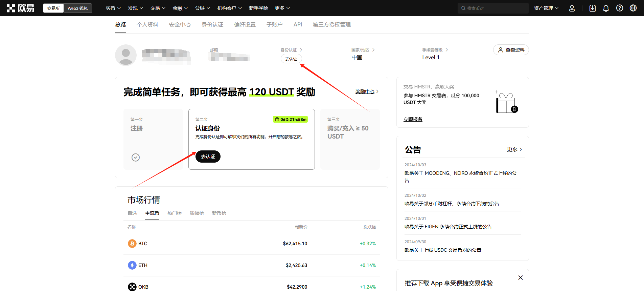Image resolution: width=644 pixels, height=291 pixels.
Task: Click the outlined 去认证 button under 身份认证
Action: point(291,59)
